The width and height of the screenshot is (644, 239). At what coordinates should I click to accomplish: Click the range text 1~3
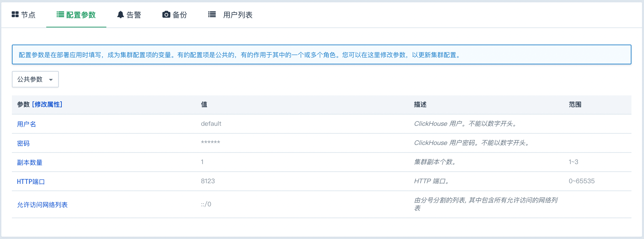tap(573, 162)
